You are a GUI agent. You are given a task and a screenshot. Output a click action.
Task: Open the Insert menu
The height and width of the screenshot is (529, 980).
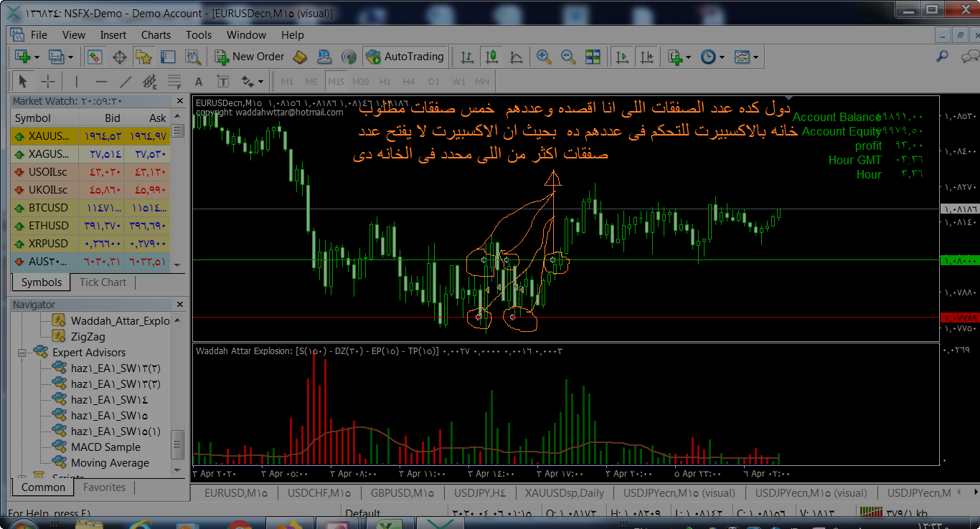pos(113,34)
